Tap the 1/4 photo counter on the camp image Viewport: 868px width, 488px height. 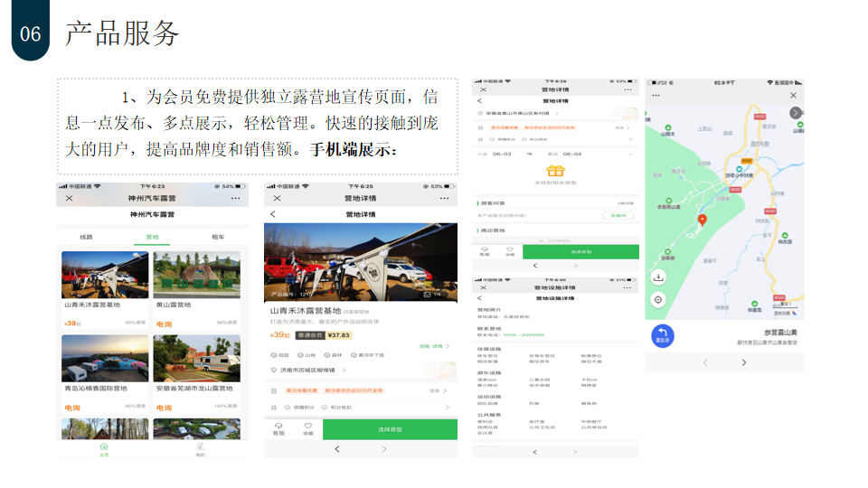tap(432, 295)
